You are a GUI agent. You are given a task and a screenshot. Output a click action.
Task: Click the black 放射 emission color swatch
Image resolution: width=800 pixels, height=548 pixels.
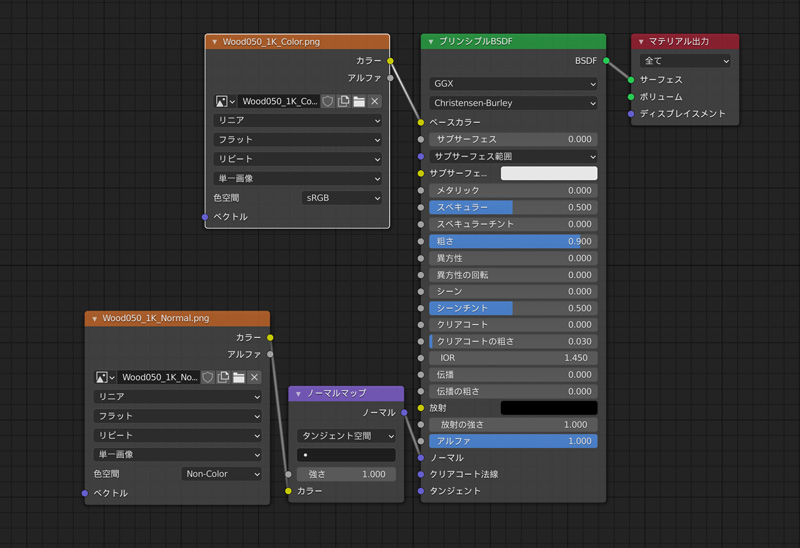[x=548, y=408]
